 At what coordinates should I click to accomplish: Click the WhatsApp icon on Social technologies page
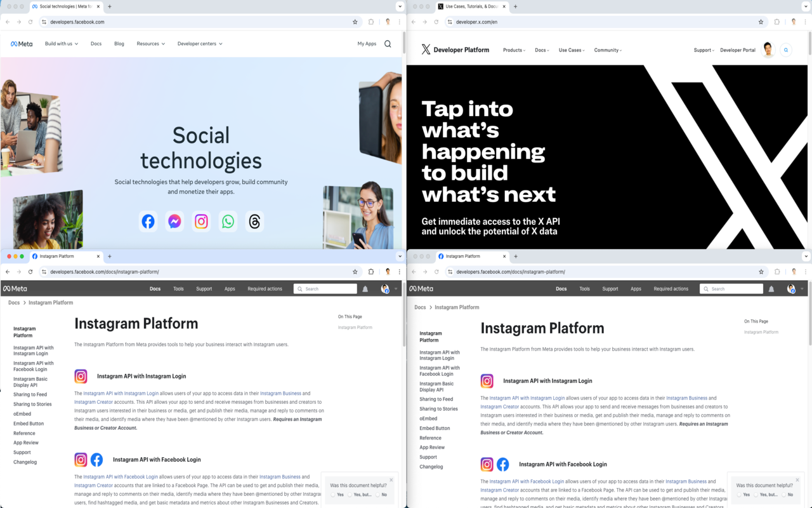coord(228,222)
